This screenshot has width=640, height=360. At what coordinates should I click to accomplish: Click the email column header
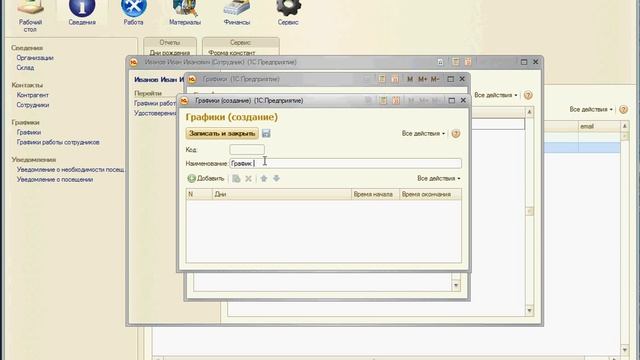click(599, 127)
